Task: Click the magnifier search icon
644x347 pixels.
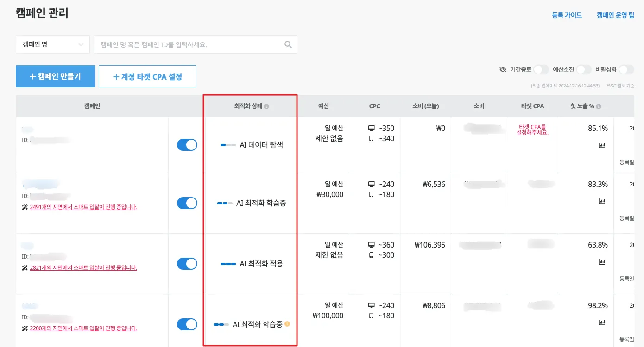Action: [x=288, y=44]
